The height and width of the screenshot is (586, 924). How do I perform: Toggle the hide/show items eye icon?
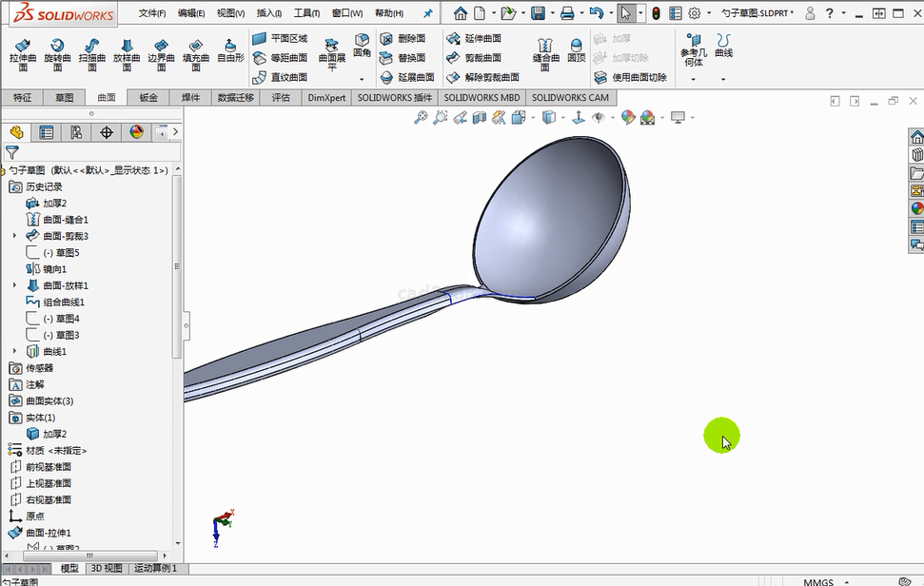pos(599,117)
